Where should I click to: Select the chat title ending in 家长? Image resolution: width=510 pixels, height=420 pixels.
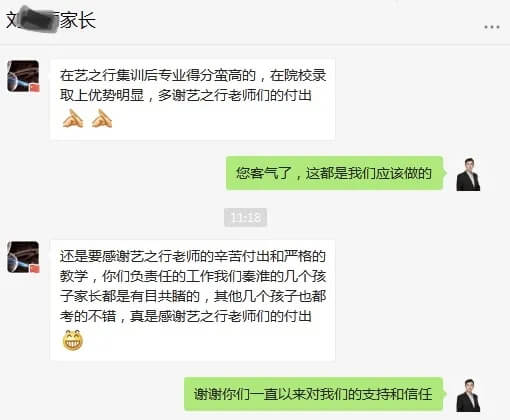pyautogui.click(x=51, y=20)
